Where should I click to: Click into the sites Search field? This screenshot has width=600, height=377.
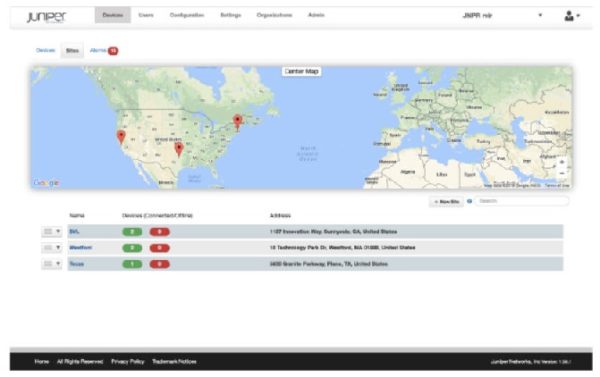click(x=522, y=201)
